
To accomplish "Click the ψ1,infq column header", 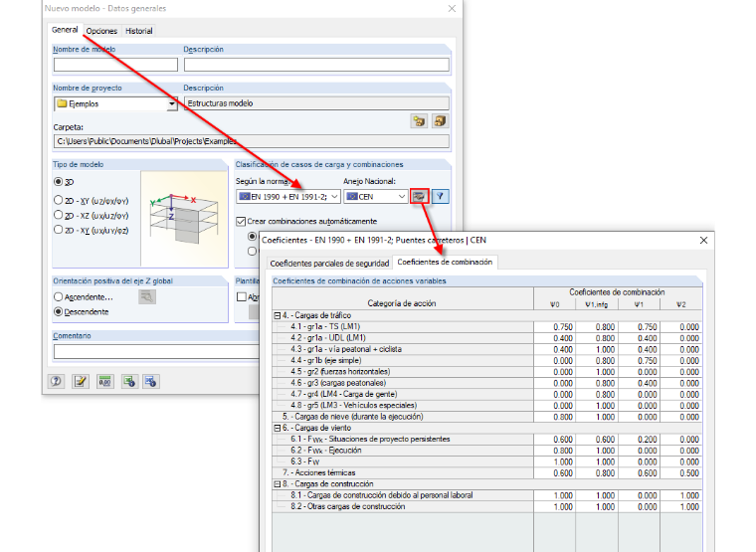I will point(597,304).
